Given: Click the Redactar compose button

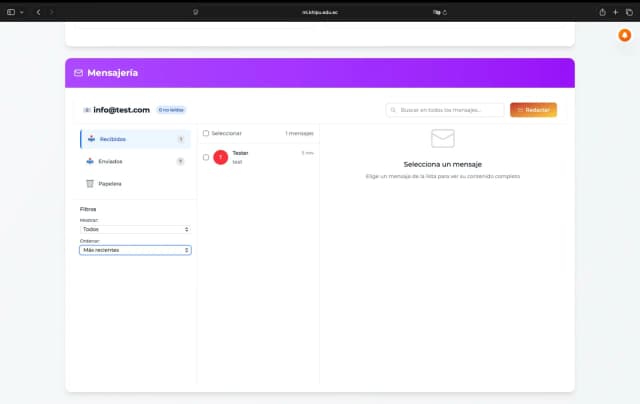Looking at the screenshot, I should click(x=533, y=110).
